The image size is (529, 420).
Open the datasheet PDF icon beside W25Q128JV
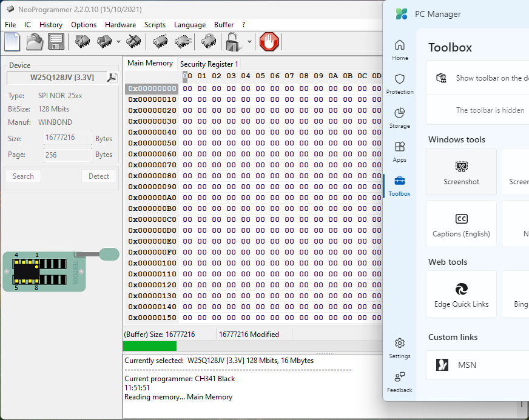pos(112,78)
